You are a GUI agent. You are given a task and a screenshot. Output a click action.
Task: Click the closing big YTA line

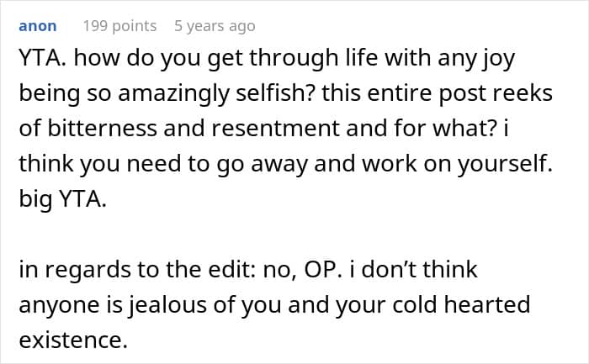pyautogui.click(x=63, y=199)
